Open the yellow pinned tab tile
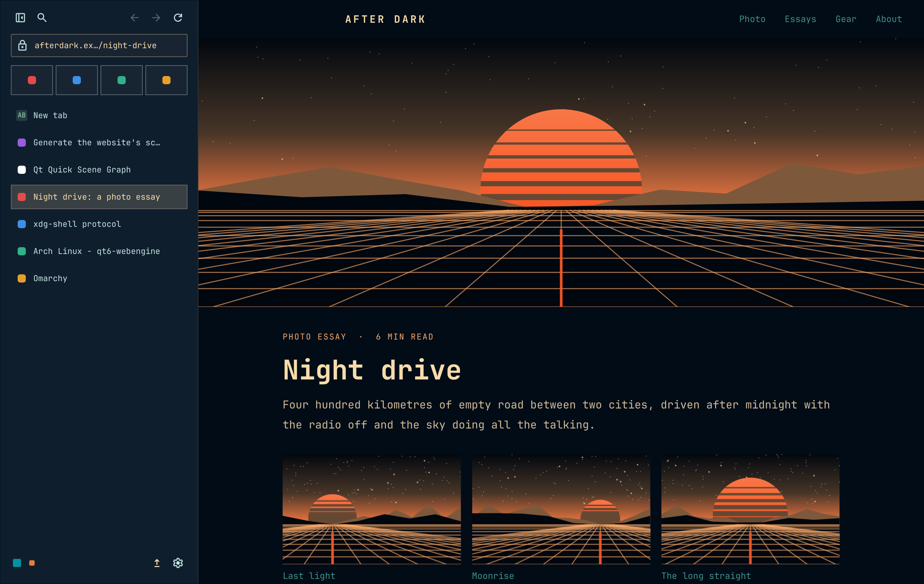The image size is (924, 584). [166, 80]
